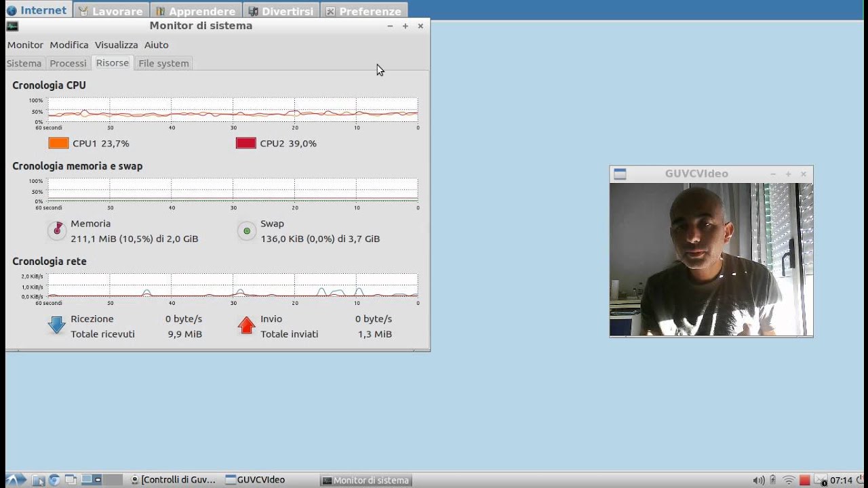
Task: Open the Apprendere top panel menu
Action: pyautogui.click(x=195, y=12)
